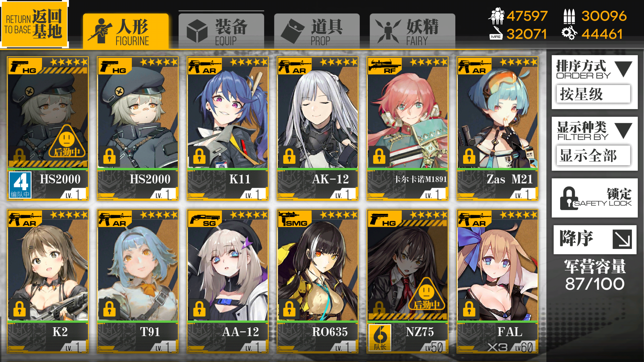Return to Base button

tap(34, 24)
